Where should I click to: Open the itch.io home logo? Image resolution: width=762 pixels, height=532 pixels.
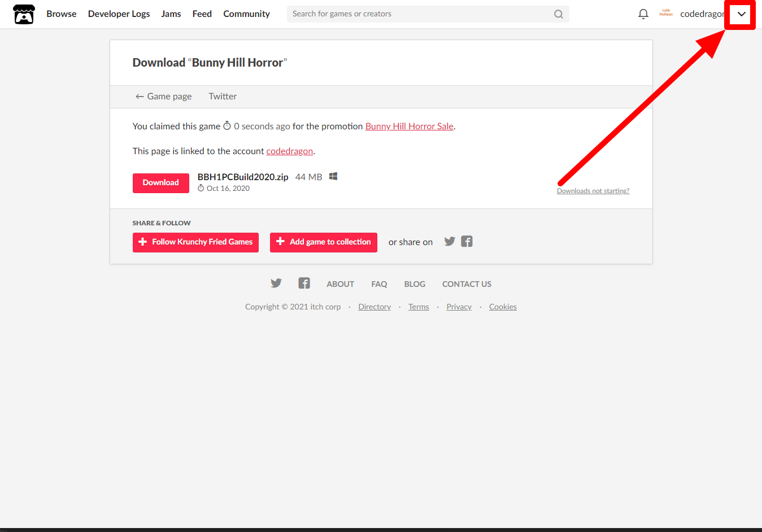[24, 14]
